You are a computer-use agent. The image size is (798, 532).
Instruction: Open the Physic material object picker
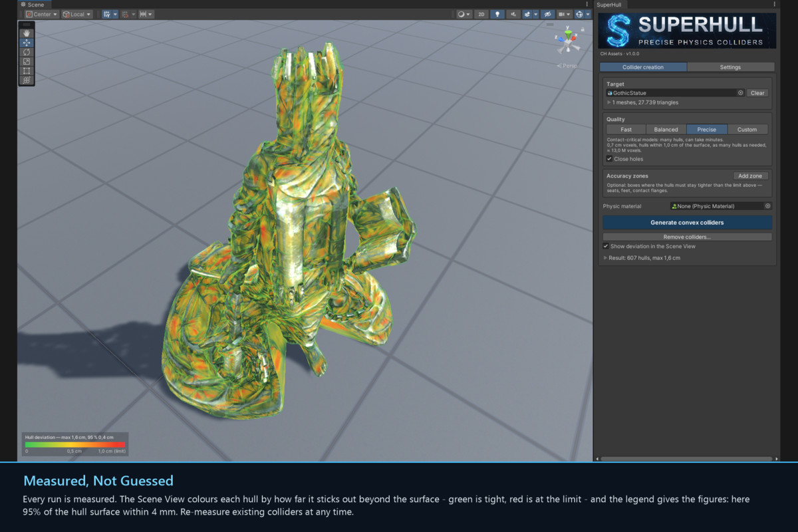click(767, 206)
